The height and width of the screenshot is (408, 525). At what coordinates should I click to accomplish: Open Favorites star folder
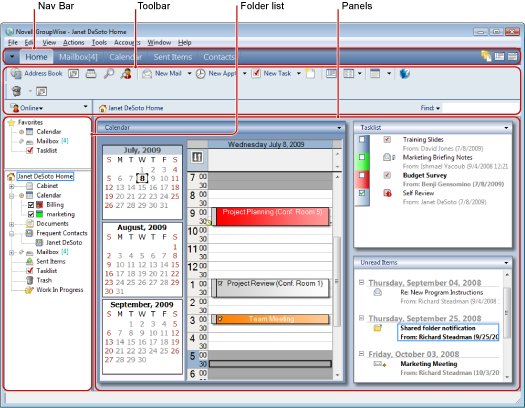(25, 122)
